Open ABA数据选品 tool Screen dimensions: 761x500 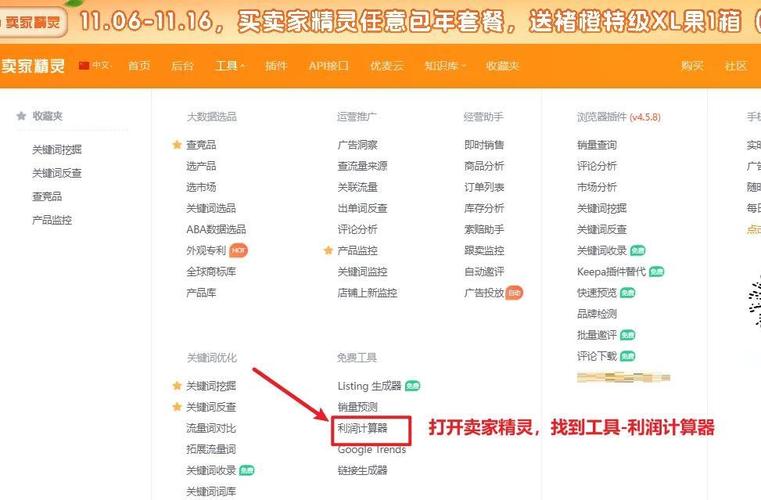(216, 229)
